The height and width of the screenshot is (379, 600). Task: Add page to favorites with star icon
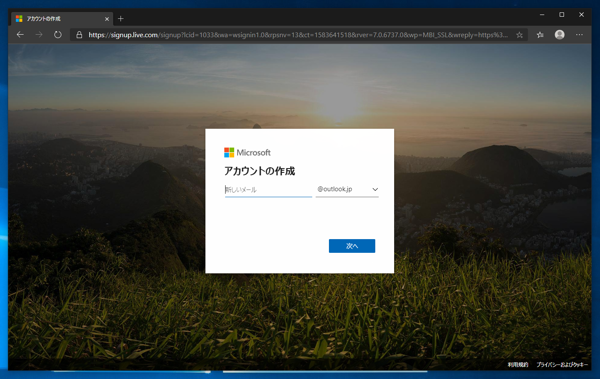519,35
